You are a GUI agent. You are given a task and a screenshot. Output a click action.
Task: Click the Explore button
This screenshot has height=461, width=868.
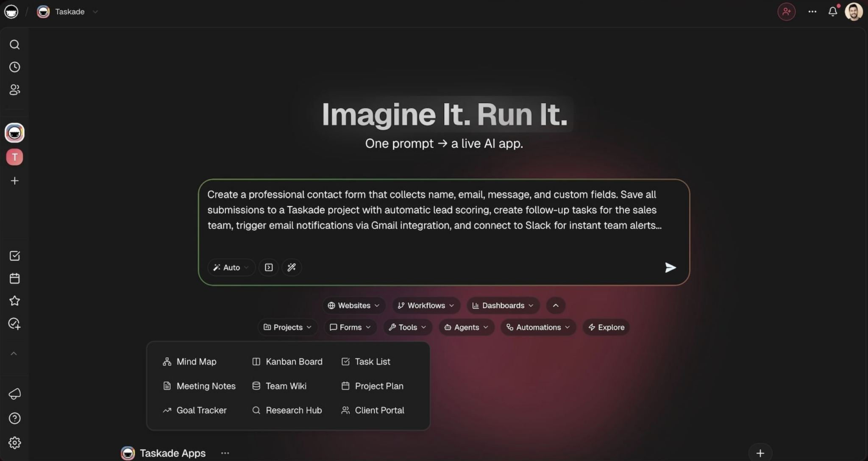click(606, 327)
